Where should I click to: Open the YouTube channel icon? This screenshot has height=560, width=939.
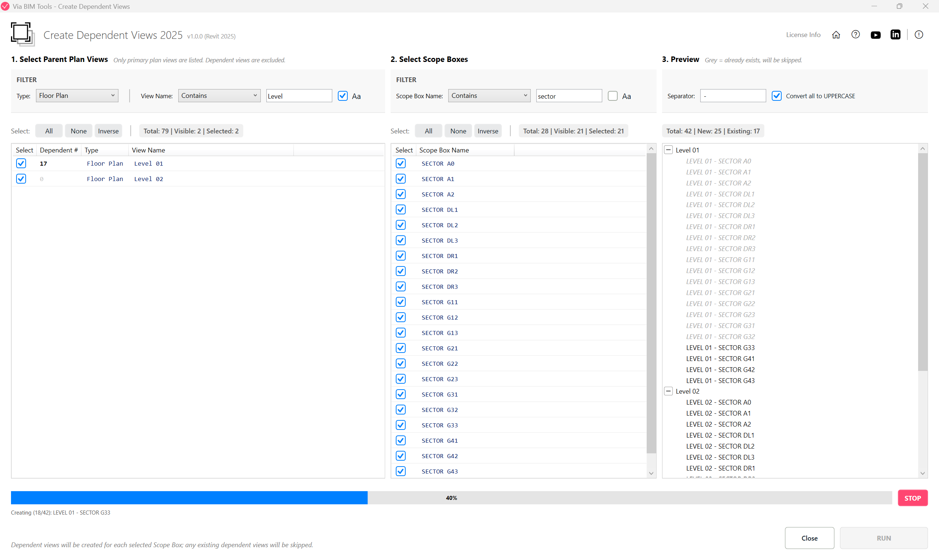pyautogui.click(x=876, y=35)
